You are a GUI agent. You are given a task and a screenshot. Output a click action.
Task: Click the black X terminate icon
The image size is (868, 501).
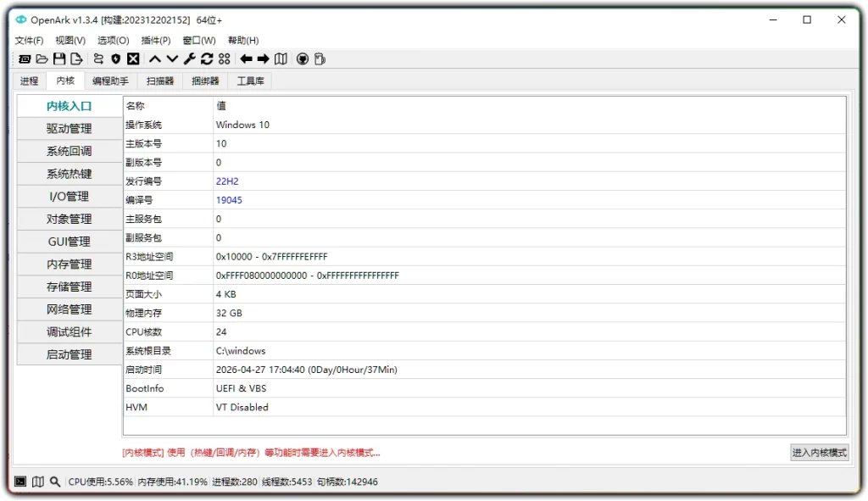coord(133,58)
